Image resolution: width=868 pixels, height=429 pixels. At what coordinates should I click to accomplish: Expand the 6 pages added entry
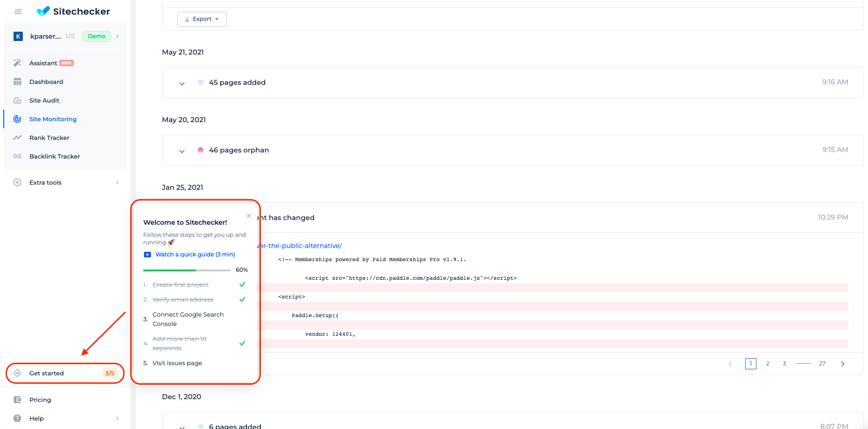coord(182,427)
